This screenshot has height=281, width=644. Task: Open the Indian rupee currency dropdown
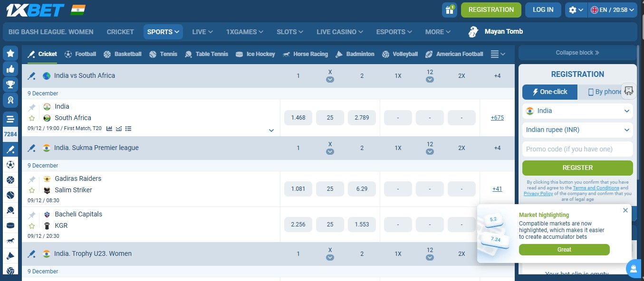click(x=577, y=130)
